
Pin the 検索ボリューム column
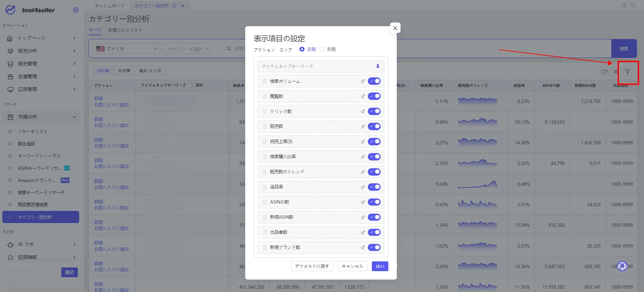pos(363,81)
